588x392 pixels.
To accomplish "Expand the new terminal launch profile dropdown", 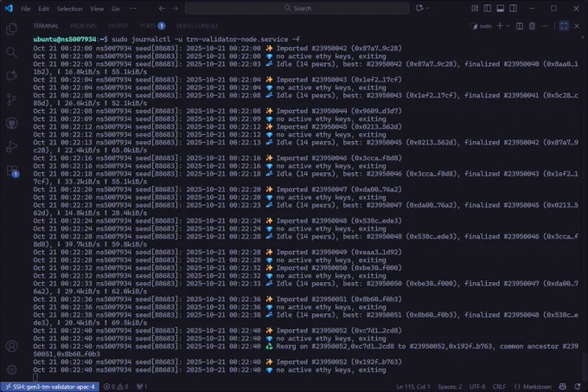I will 508,26.
